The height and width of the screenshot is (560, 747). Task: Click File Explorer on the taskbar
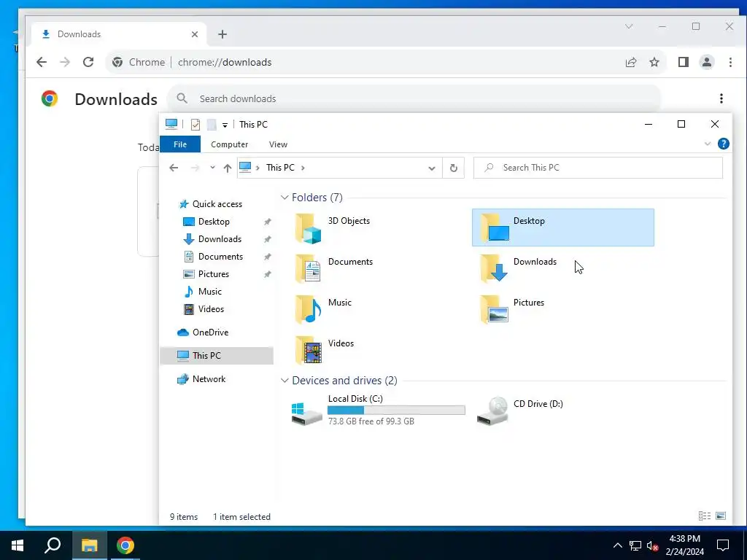pyautogui.click(x=89, y=545)
